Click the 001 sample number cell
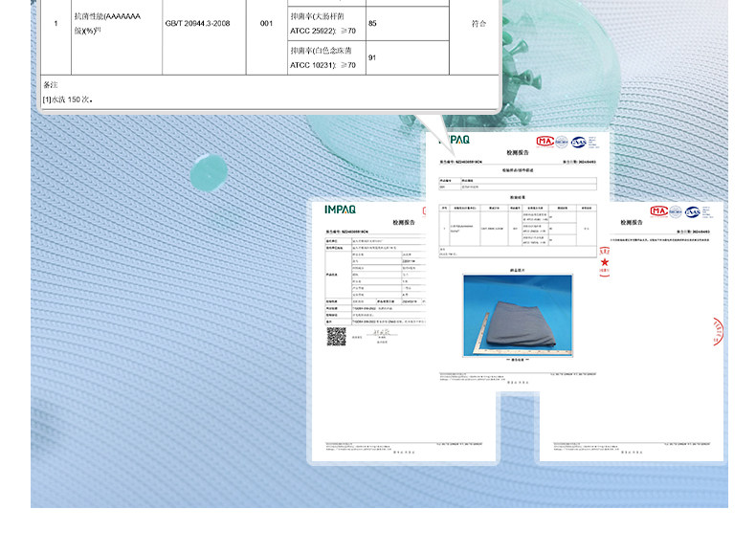 tap(266, 23)
